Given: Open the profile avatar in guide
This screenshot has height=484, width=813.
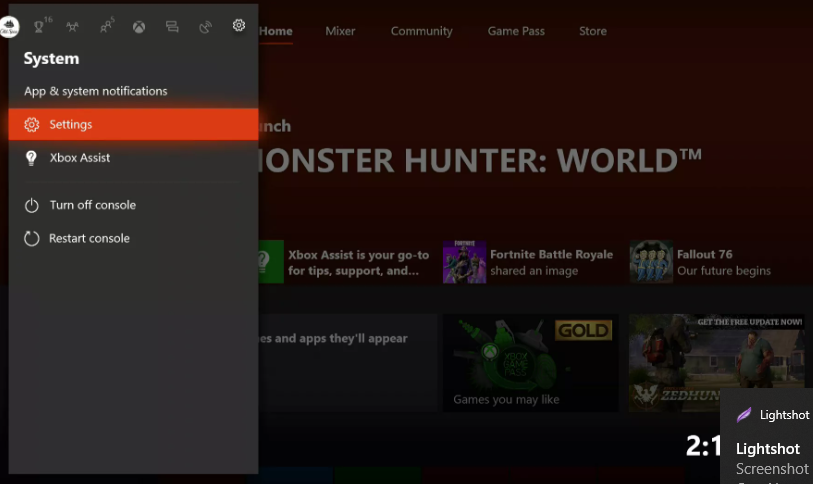Looking at the screenshot, I should 9,26.
